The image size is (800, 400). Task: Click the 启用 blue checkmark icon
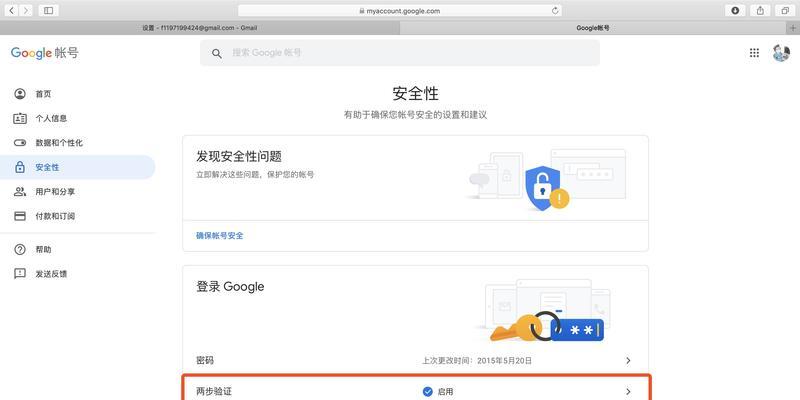[428, 392]
